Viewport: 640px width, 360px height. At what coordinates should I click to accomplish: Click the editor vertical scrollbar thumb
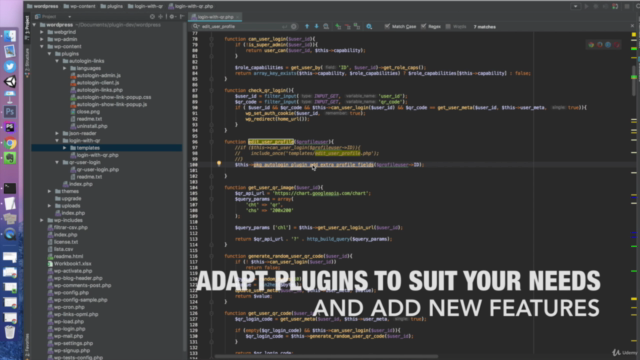point(634,80)
